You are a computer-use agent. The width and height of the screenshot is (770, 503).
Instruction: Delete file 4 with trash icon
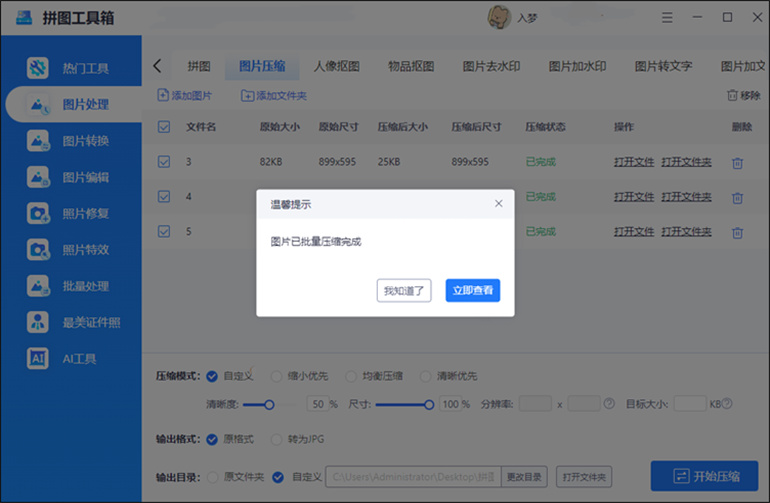(737, 197)
